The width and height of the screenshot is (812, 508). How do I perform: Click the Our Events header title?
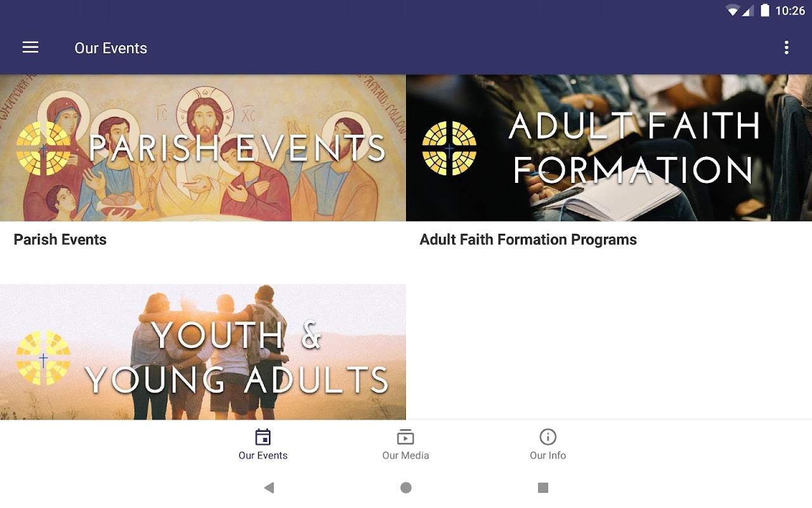click(x=111, y=48)
